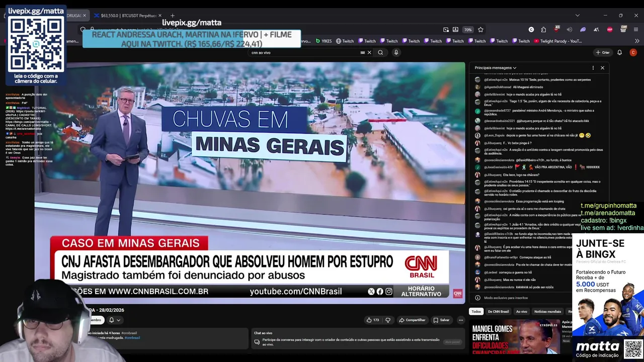Open the ABP adblock extension icon

coord(610,30)
